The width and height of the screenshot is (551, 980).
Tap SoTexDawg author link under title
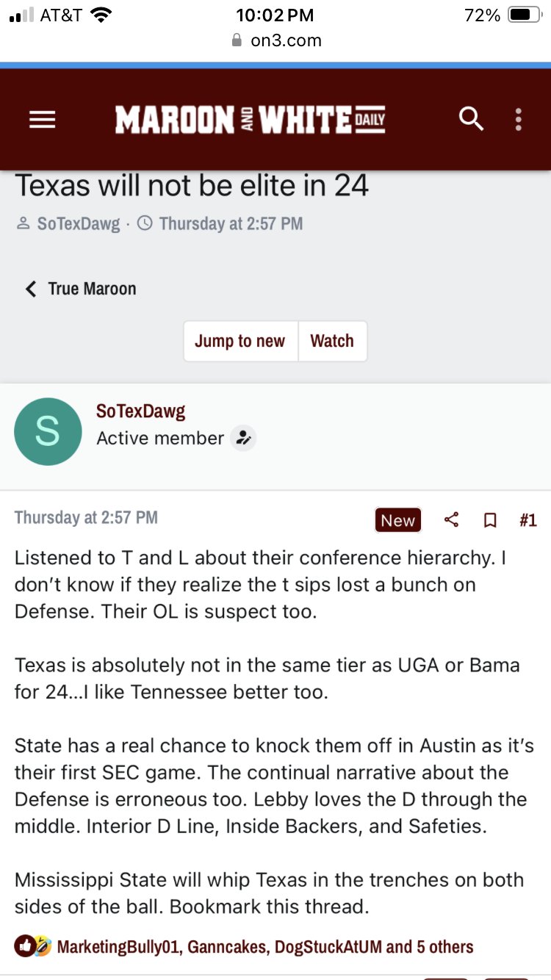click(x=79, y=223)
